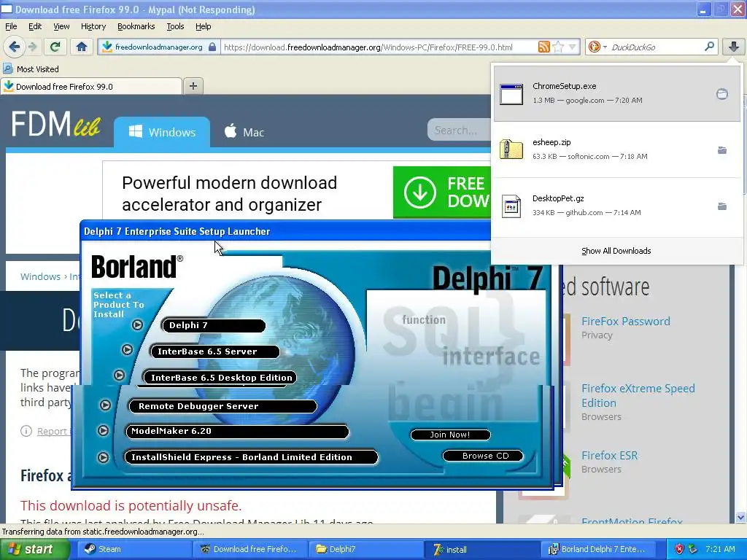Click the URL address field
747x560 pixels.
pos(379,47)
